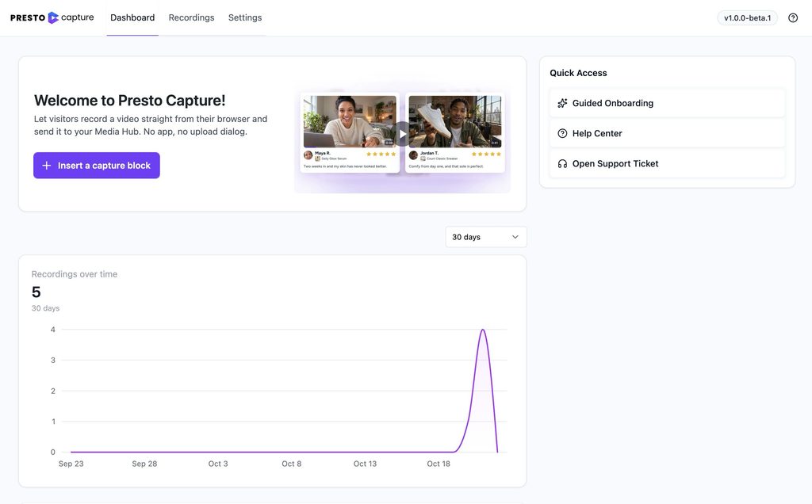Open the Help Center link
This screenshot has height=504, width=812.
(x=667, y=133)
